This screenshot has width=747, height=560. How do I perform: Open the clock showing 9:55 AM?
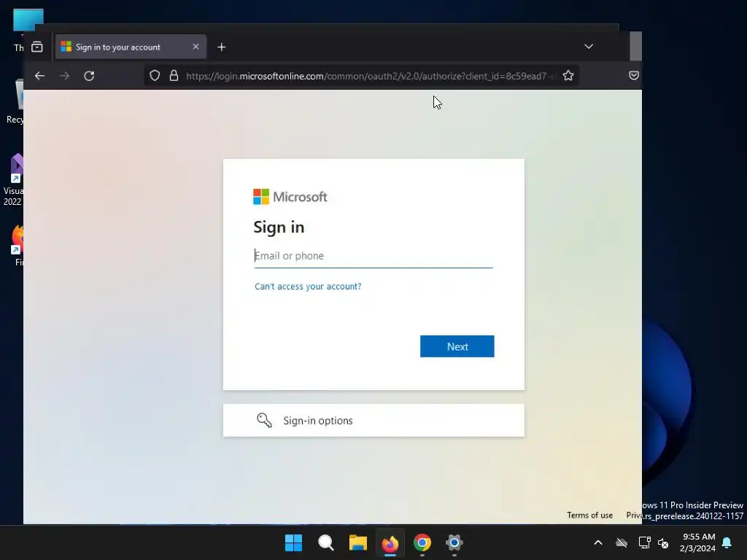click(698, 542)
